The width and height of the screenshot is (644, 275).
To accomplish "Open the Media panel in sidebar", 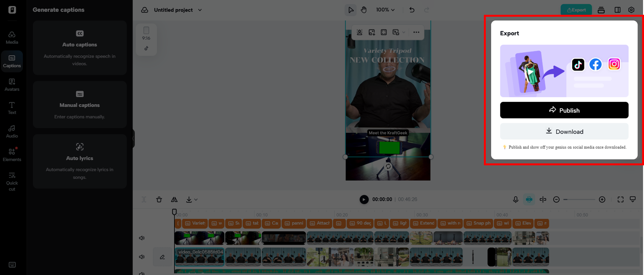I will point(12,38).
